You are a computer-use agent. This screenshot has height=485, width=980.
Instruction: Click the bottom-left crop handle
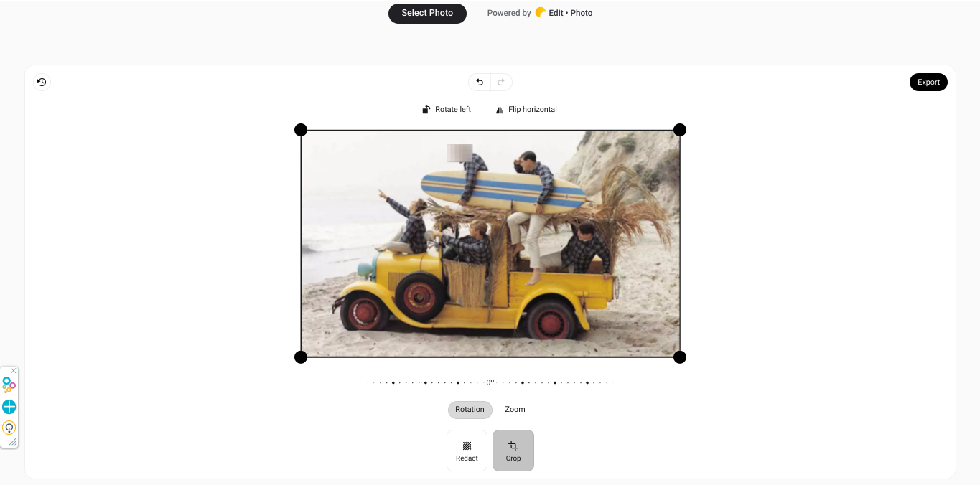tap(301, 357)
